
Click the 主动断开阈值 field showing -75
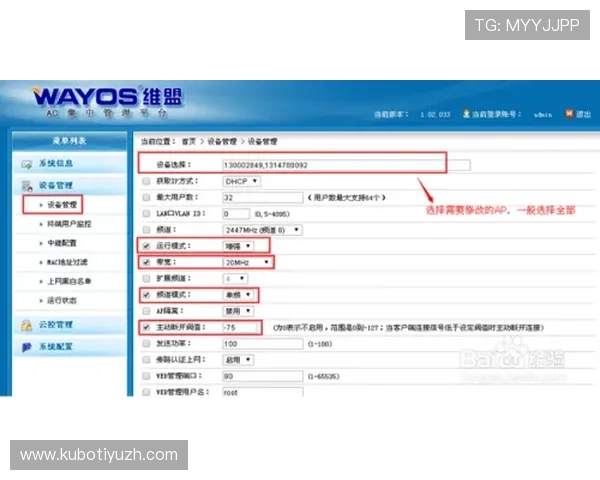[x=241, y=328]
